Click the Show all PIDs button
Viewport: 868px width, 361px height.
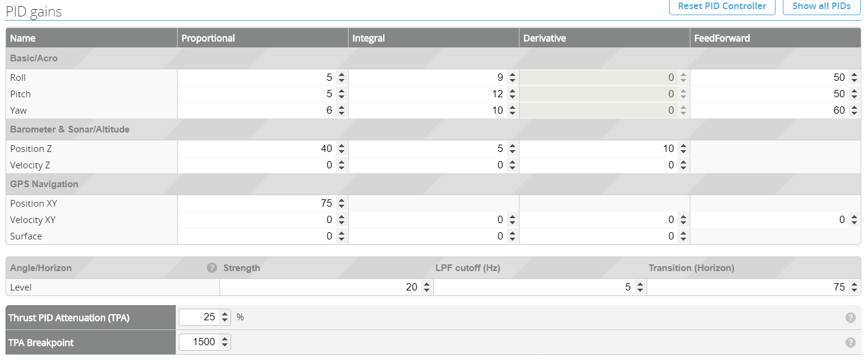pyautogui.click(x=821, y=6)
